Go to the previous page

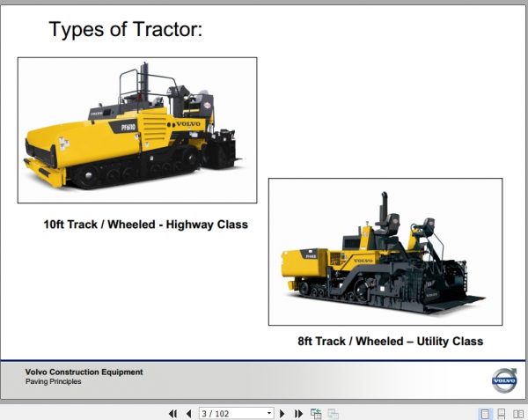pyautogui.click(x=188, y=413)
